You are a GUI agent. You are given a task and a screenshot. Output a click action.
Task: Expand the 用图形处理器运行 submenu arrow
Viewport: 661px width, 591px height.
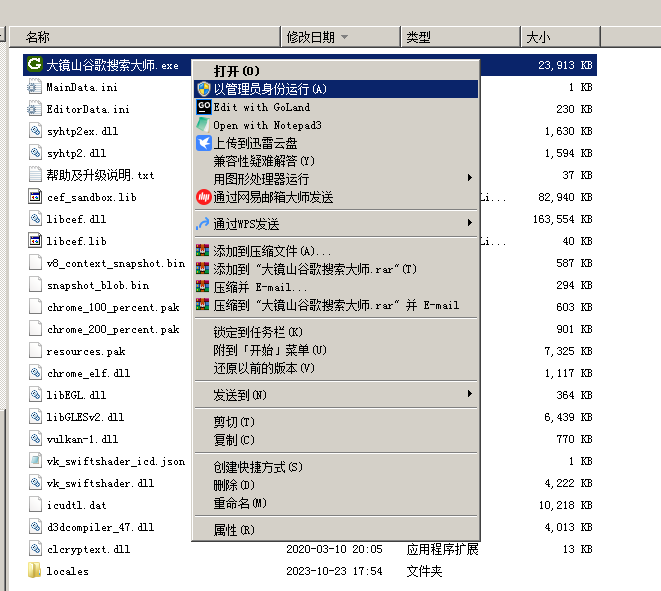tap(470, 179)
